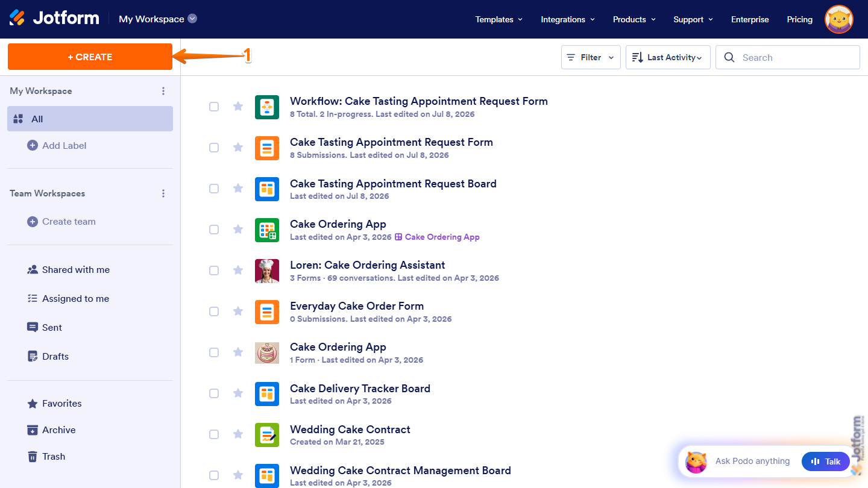Screen dimensions: 868x488
Task: Click the orange + CREATE button
Action: coord(90,57)
